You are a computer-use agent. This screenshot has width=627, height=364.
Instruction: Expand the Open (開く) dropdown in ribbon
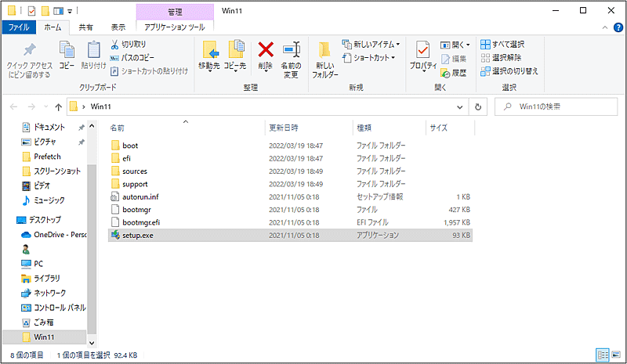click(x=455, y=45)
